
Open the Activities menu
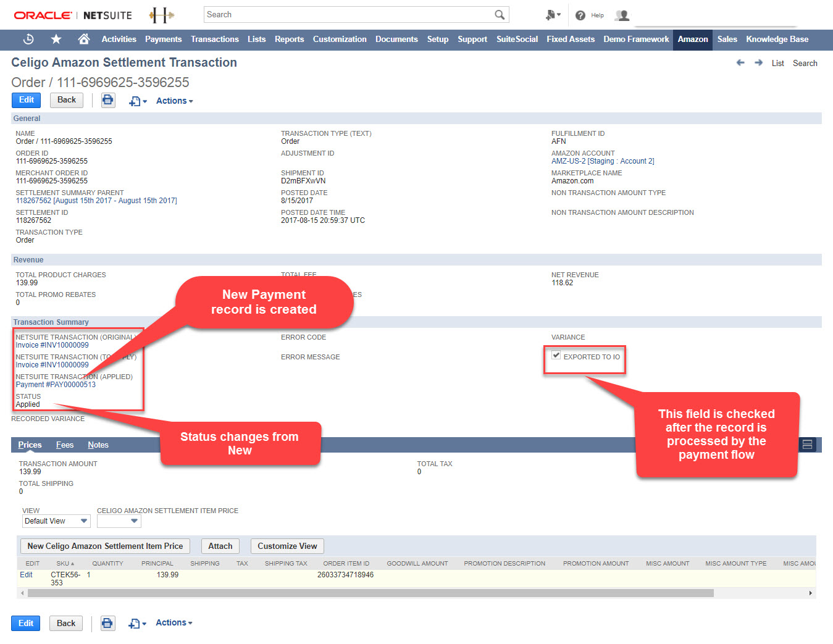(119, 39)
